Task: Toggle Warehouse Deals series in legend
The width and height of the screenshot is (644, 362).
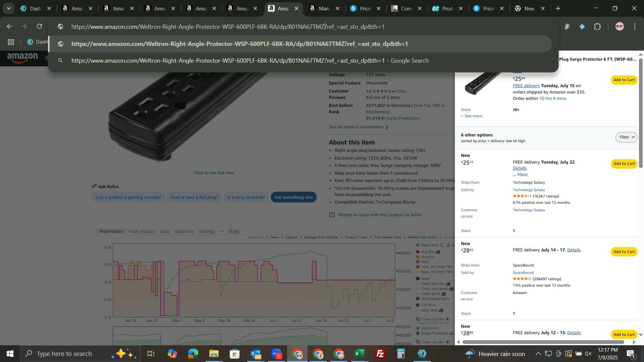Action: pyautogui.click(x=433, y=299)
